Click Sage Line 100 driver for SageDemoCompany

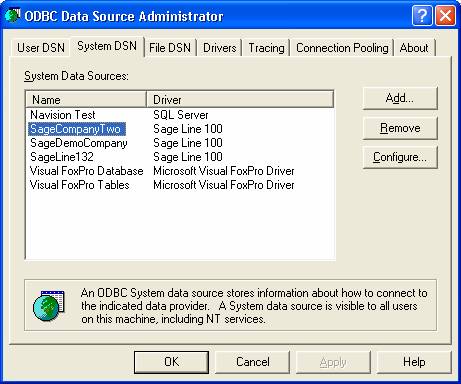[x=188, y=143]
